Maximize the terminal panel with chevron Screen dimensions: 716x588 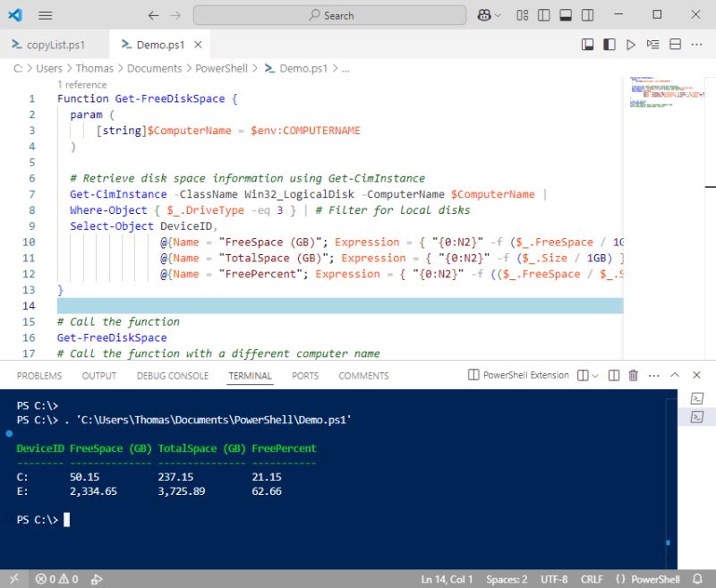click(673, 375)
